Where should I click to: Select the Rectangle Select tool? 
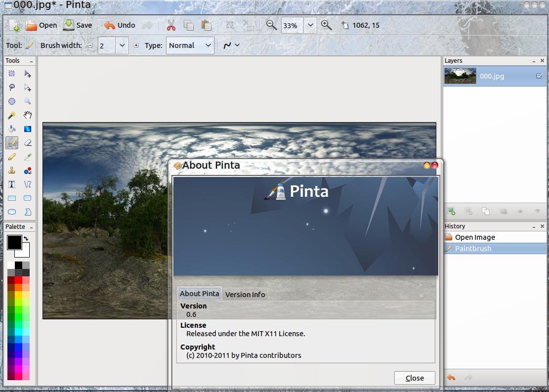(12, 74)
